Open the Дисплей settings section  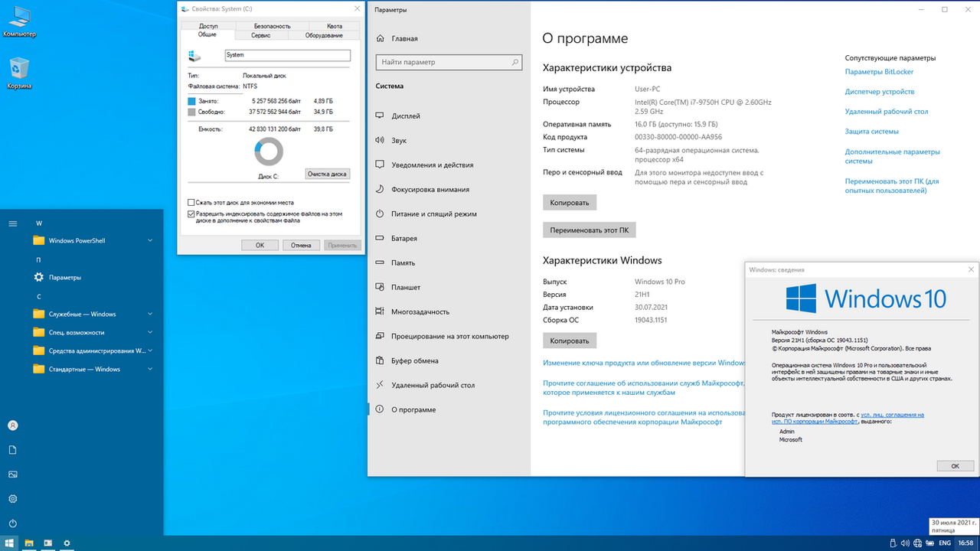coord(406,116)
